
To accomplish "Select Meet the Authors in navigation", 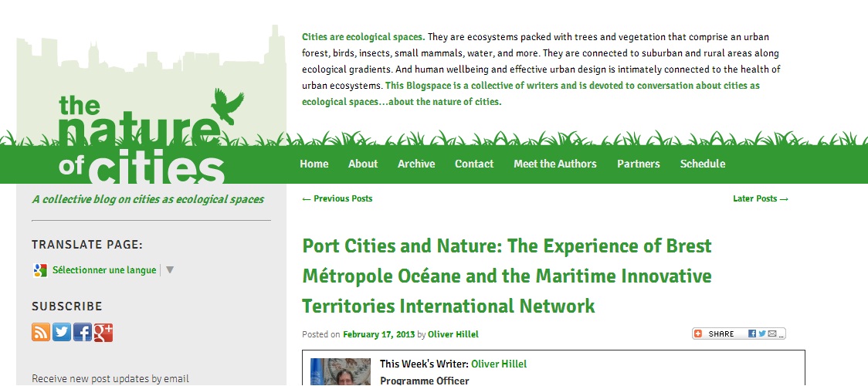I will coord(555,164).
